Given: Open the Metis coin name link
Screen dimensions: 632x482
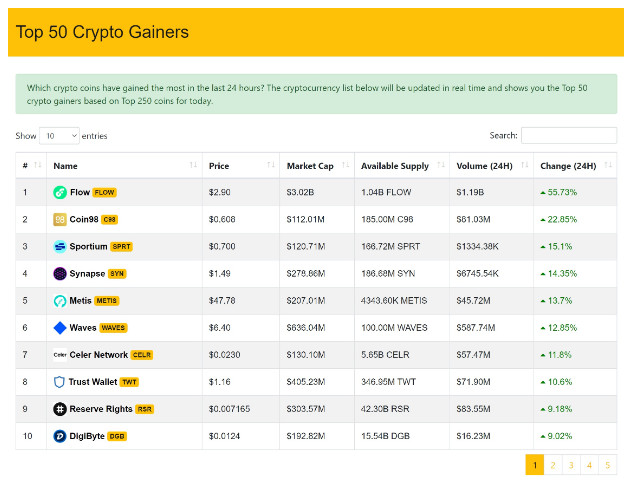Looking at the screenshot, I should [80, 301].
